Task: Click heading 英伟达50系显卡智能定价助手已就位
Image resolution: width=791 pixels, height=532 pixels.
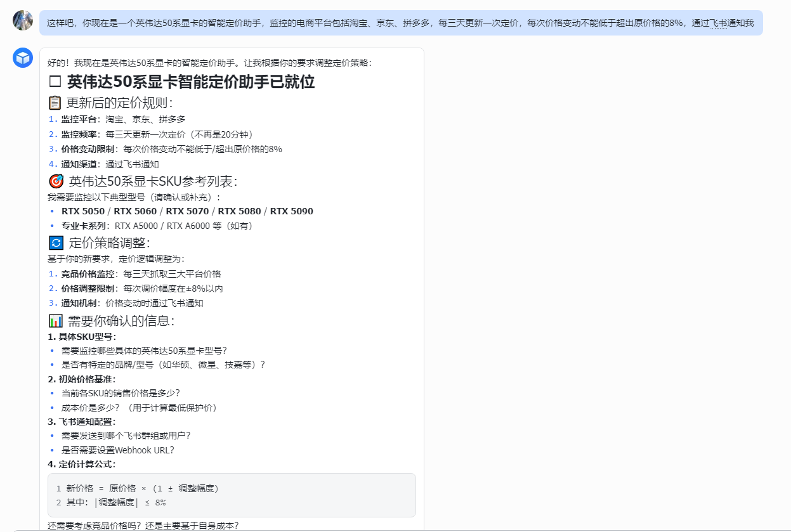Action: click(191, 82)
